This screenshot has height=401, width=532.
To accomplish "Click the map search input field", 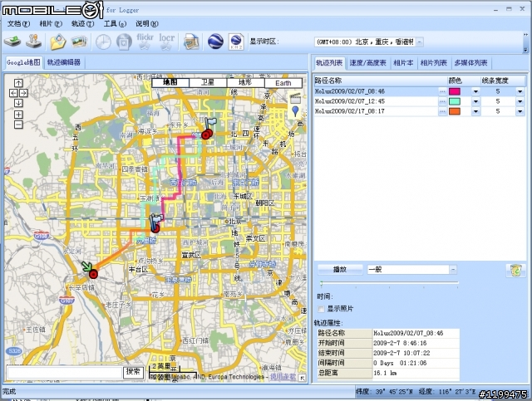I will point(65,372).
